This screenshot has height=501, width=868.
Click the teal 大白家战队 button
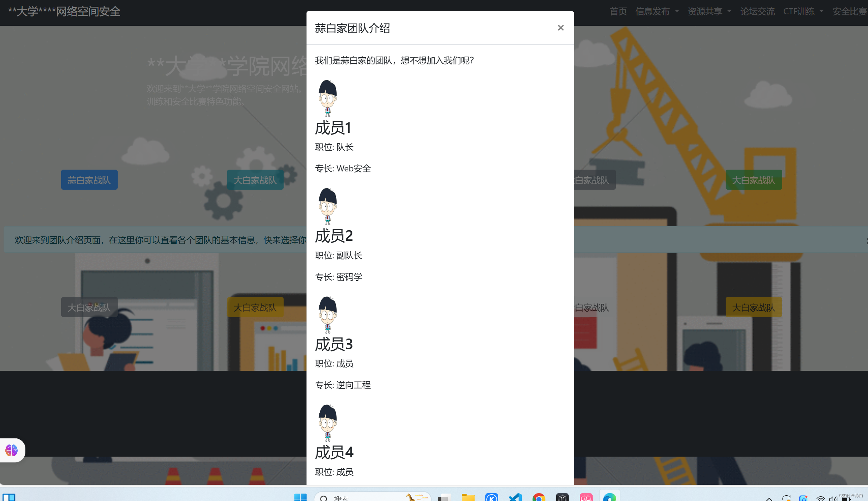point(255,180)
